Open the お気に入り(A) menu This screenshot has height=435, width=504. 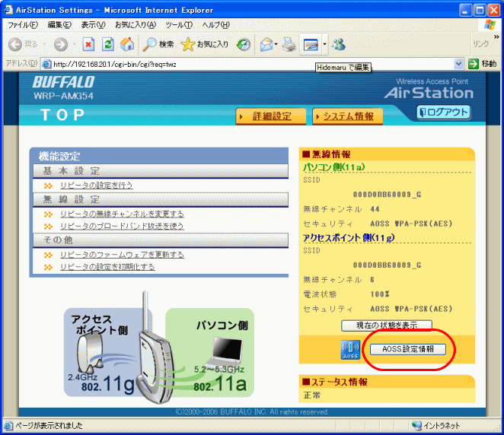point(136,25)
